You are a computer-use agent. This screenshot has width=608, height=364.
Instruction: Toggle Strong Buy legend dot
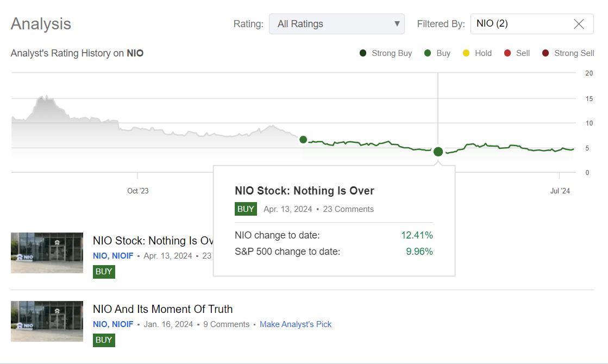(363, 53)
